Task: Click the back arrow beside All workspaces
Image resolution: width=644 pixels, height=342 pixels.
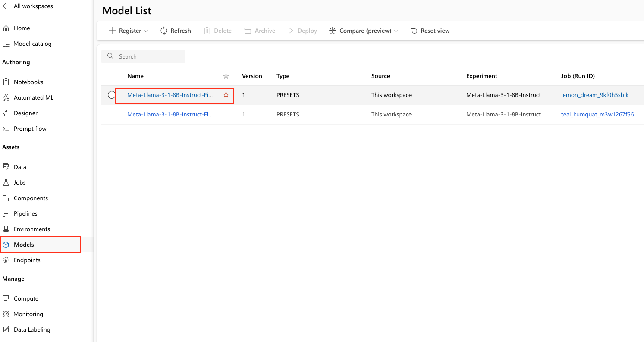Action: point(6,6)
